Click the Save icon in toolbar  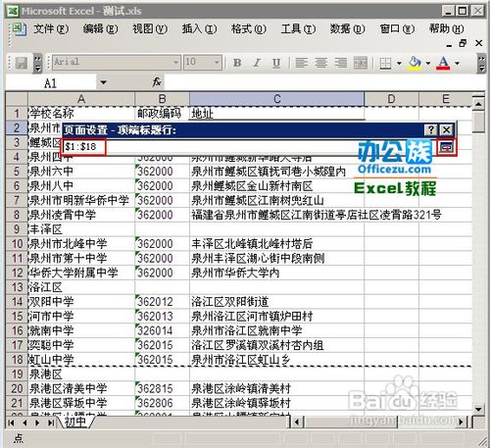[22, 63]
